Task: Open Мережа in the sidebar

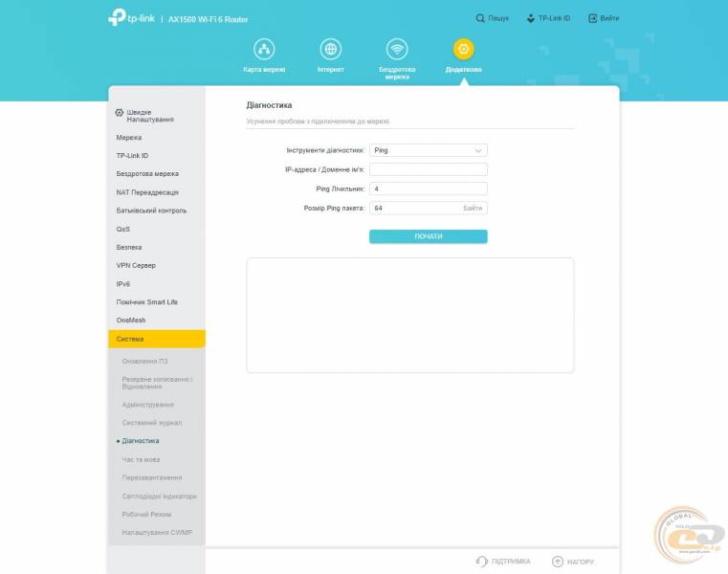Action: [129, 138]
